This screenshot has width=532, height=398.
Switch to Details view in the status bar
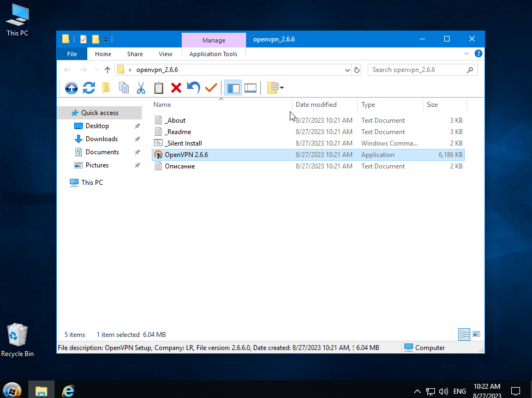[464, 334]
